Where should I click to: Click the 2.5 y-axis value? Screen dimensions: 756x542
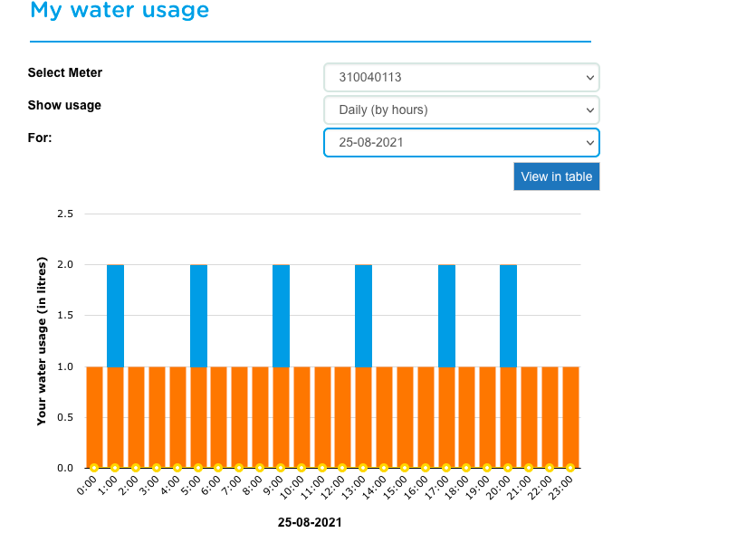pos(65,214)
